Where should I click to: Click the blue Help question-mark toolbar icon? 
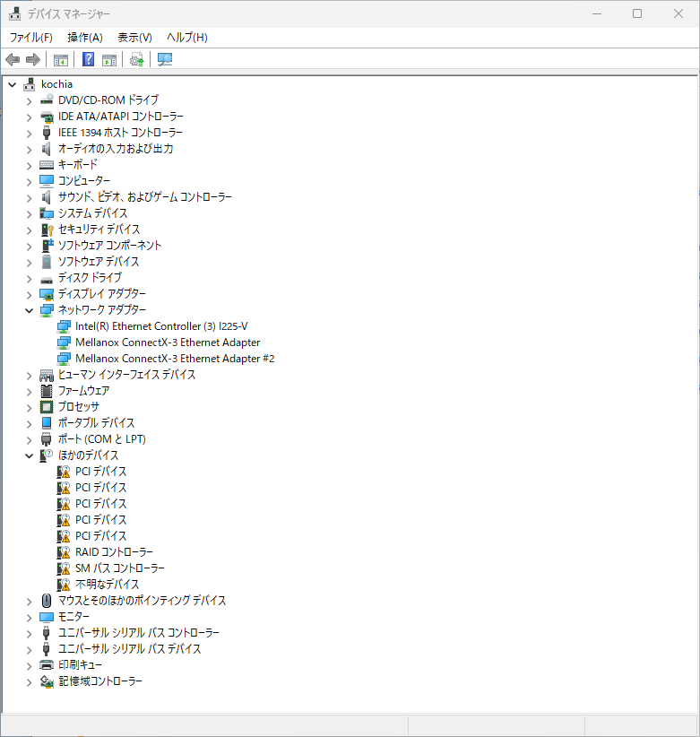pos(88,60)
